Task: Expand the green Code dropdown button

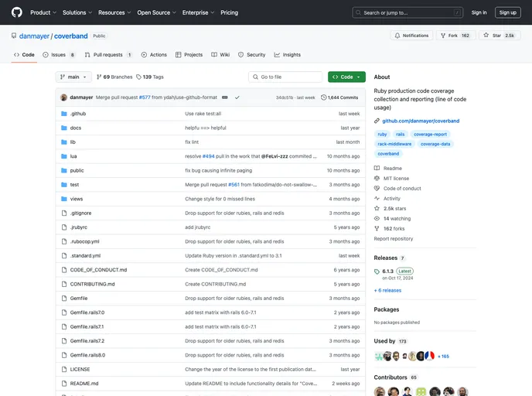Action: pyautogui.click(x=346, y=77)
